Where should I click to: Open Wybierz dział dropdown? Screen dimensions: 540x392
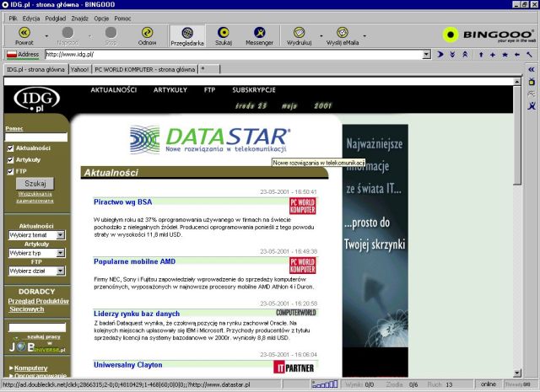(60, 271)
